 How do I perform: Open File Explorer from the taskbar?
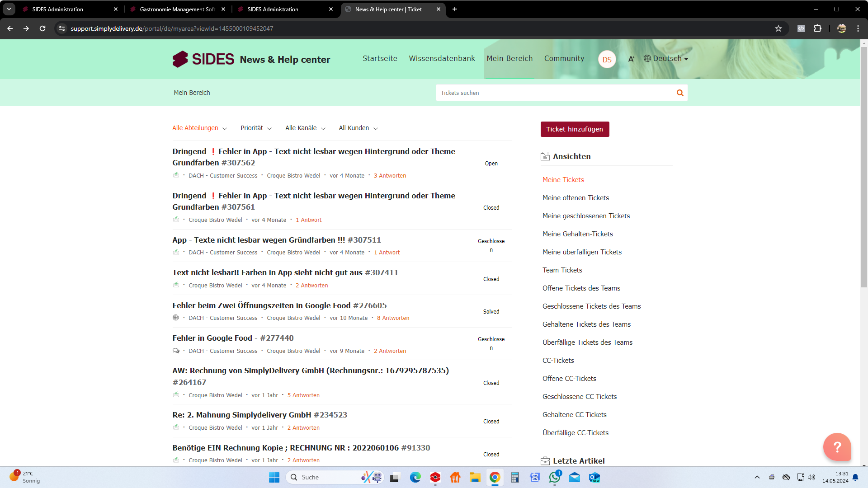tap(475, 477)
